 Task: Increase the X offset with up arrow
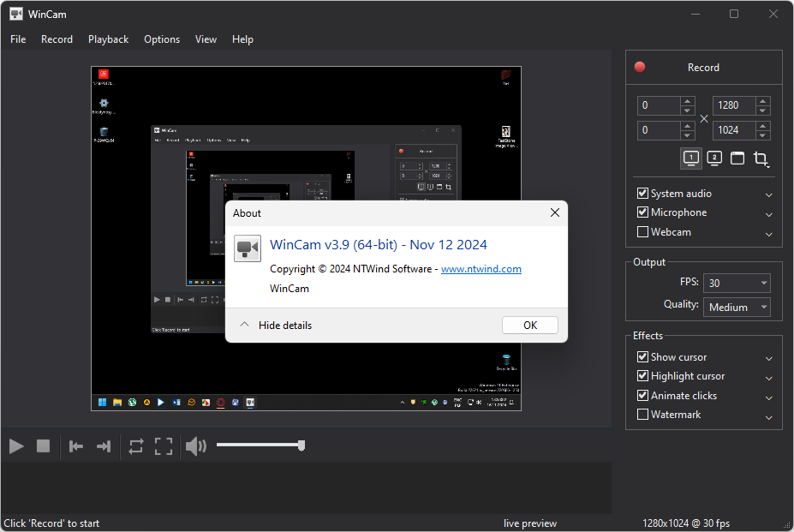click(x=687, y=100)
